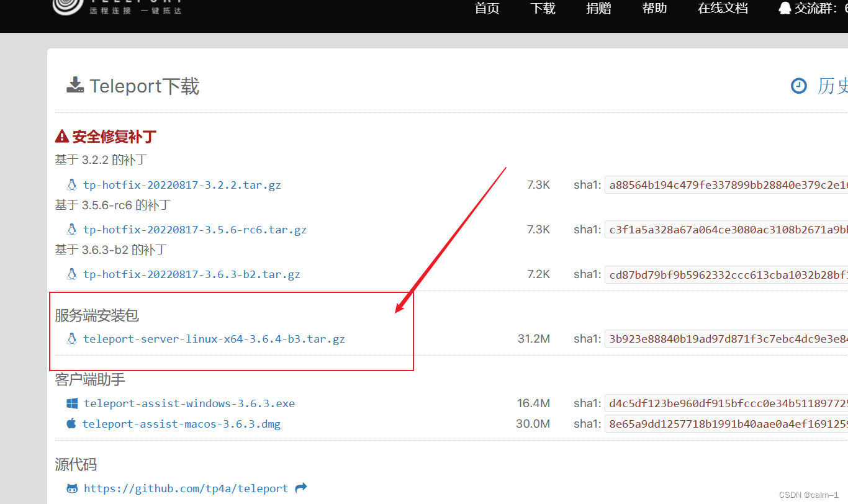Select sha1 field starting with 3b923e88840b

click(x=726, y=338)
